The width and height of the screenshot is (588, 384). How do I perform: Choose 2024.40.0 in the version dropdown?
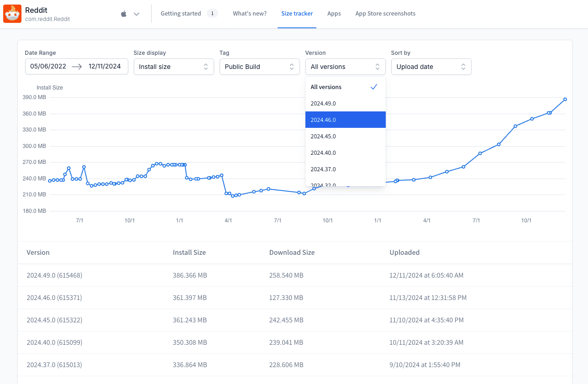tap(345, 153)
